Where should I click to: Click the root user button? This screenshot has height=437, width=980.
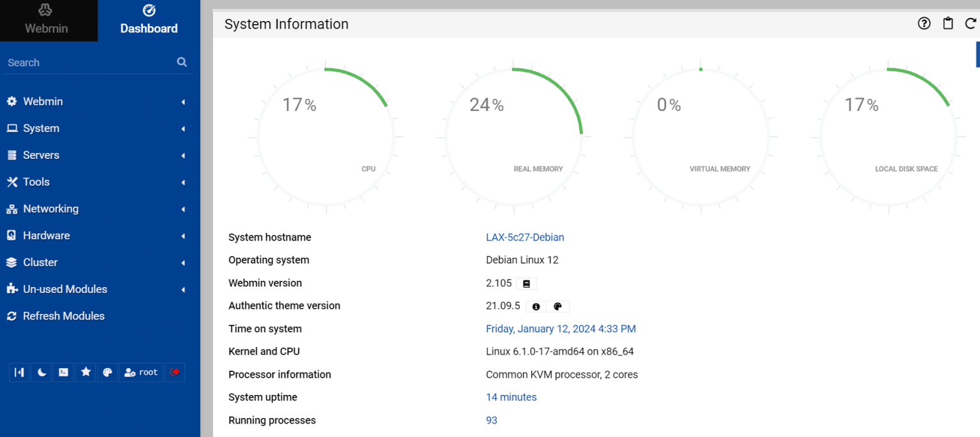coord(141,372)
